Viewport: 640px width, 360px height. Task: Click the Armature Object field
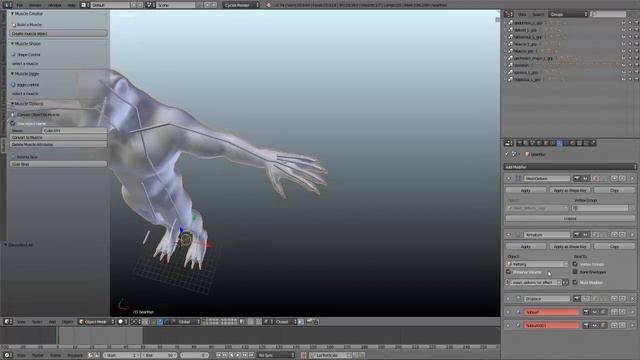pyautogui.click(x=537, y=264)
